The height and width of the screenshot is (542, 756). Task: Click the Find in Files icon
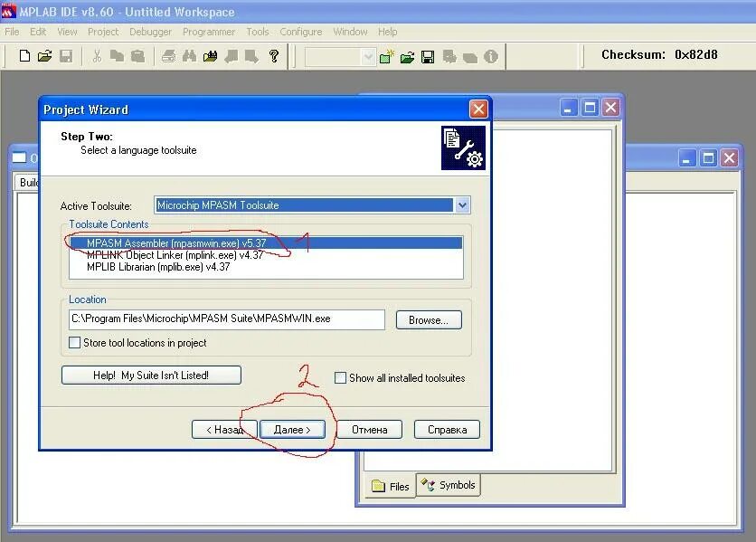[x=210, y=56]
